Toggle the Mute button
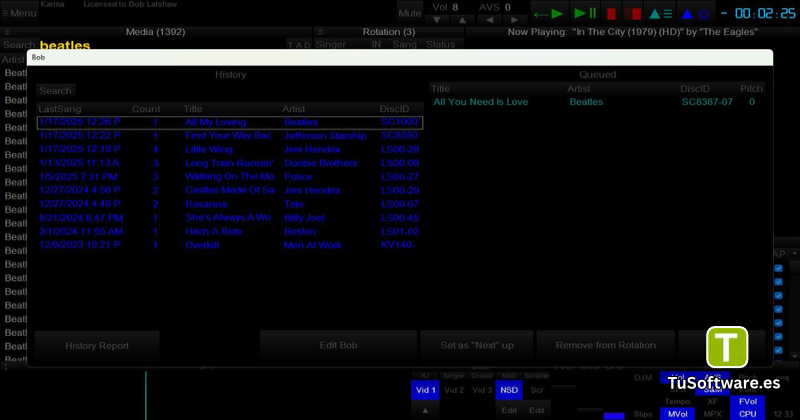Image resolution: width=800 pixels, height=420 pixels. [409, 13]
